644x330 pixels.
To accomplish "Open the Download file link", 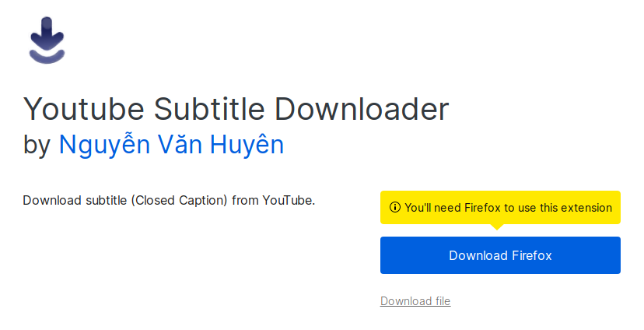I will tap(415, 301).
